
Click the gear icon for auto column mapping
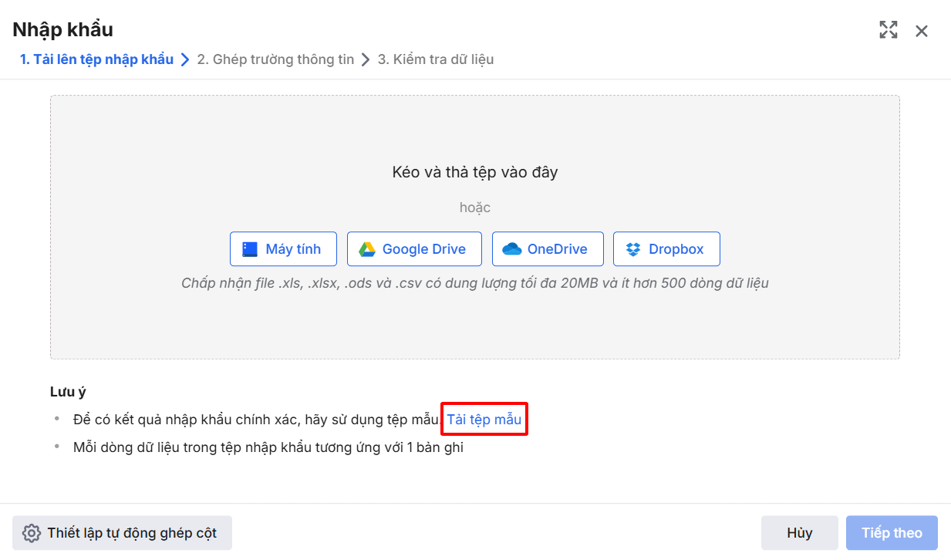point(31,533)
